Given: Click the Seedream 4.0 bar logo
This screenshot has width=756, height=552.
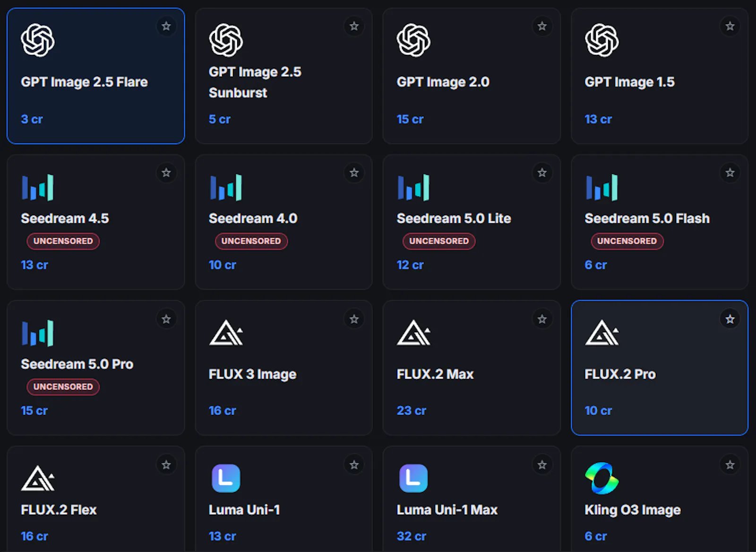Looking at the screenshot, I should pos(226,188).
